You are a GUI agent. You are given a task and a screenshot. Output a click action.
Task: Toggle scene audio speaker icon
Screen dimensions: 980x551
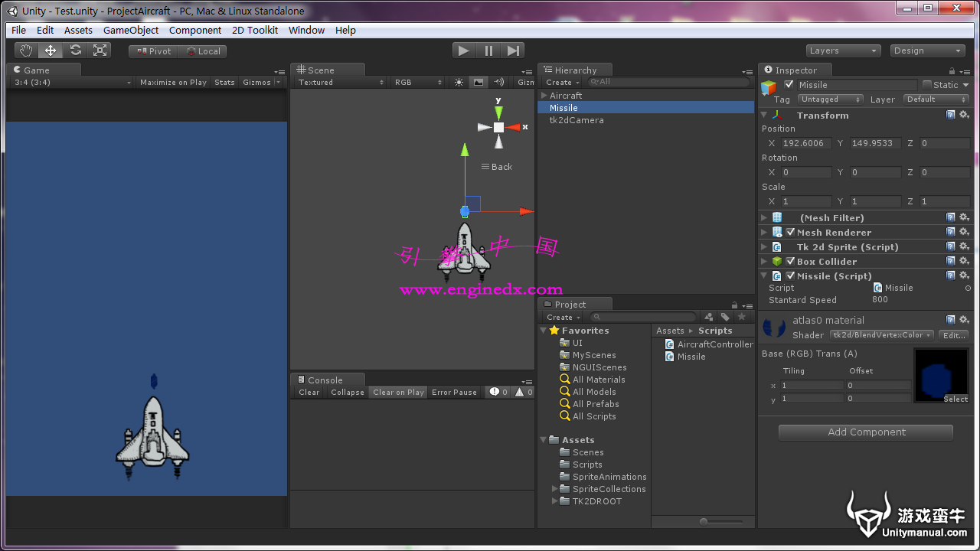499,82
